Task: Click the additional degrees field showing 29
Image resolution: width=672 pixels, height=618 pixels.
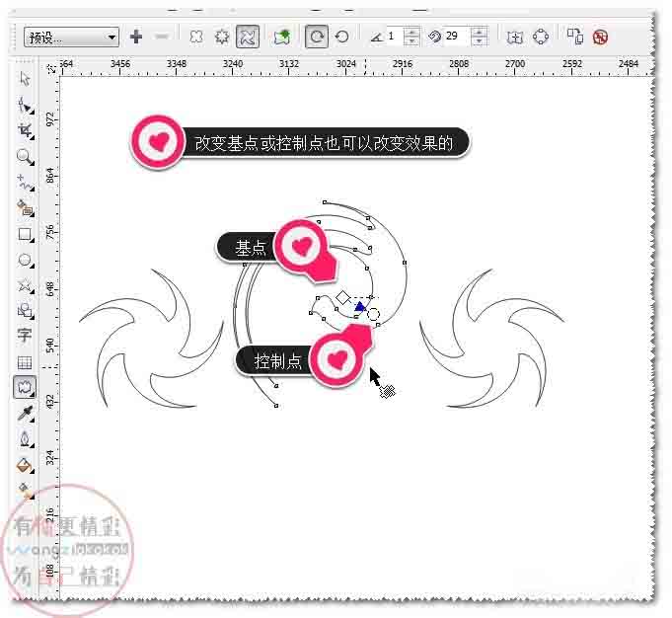Action: pyautogui.click(x=457, y=37)
